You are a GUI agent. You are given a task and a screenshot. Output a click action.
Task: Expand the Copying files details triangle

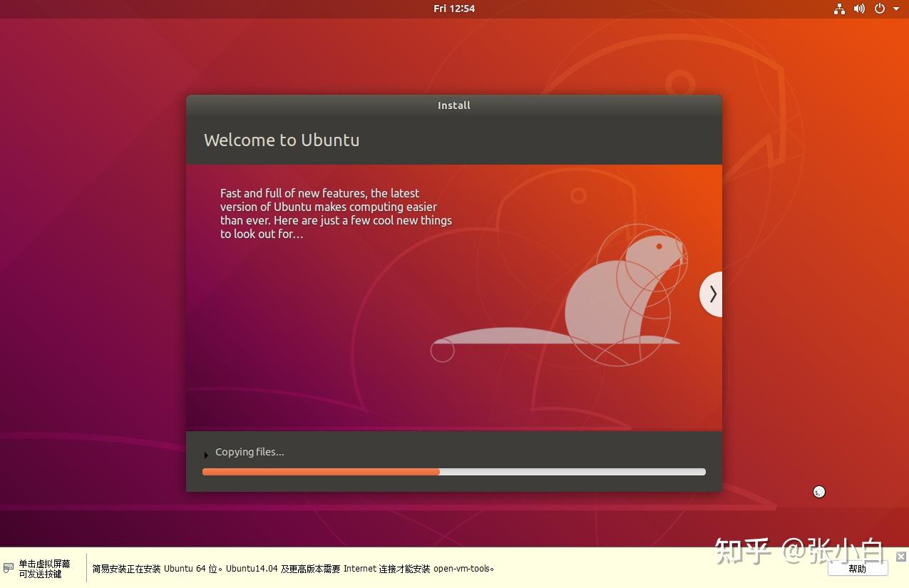[x=206, y=454]
